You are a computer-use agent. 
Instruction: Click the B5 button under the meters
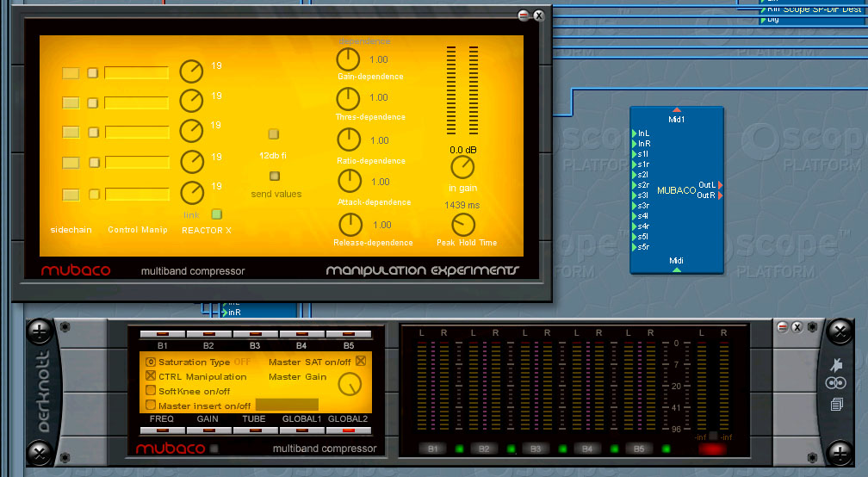click(x=639, y=449)
